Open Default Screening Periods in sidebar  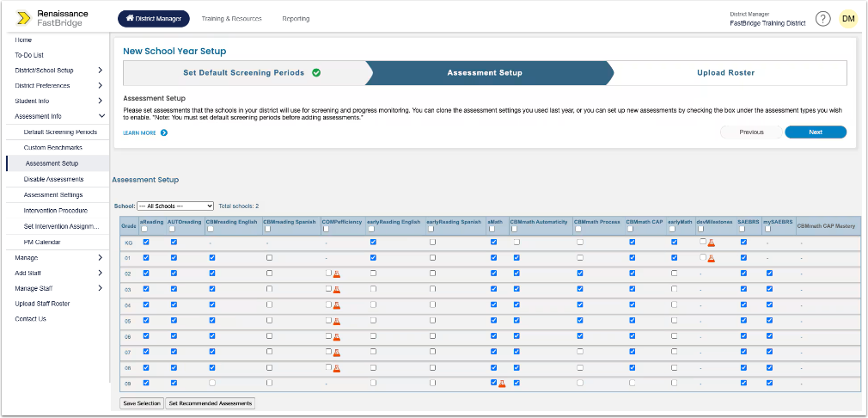(60, 132)
